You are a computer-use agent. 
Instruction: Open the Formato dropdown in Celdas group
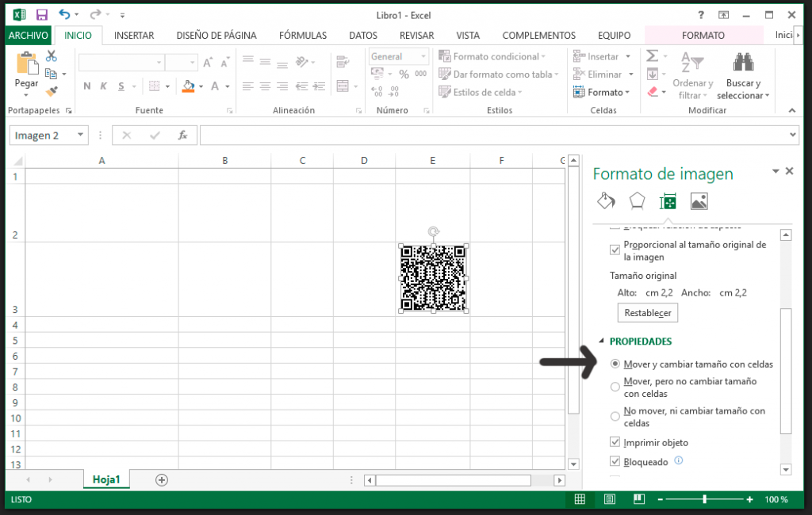(x=600, y=91)
